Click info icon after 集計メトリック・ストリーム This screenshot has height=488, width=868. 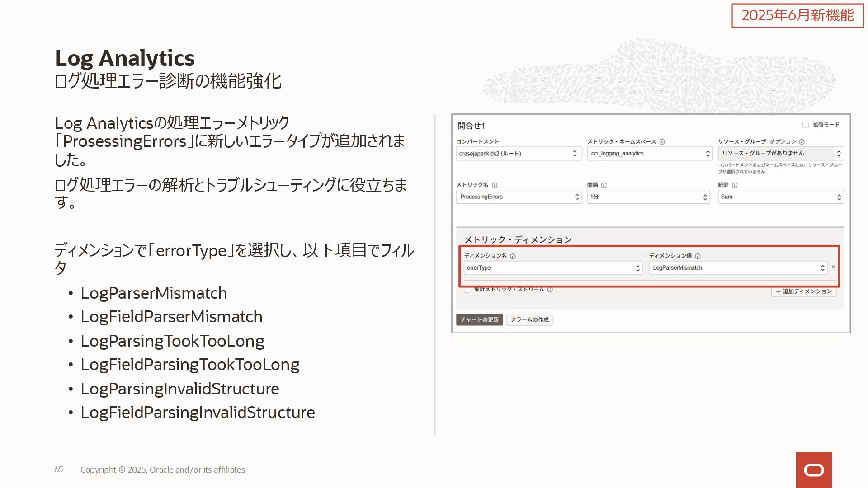point(550,290)
